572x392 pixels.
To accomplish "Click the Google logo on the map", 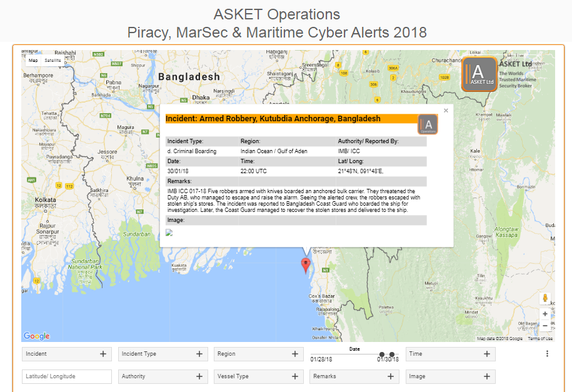I will tap(36, 336).
